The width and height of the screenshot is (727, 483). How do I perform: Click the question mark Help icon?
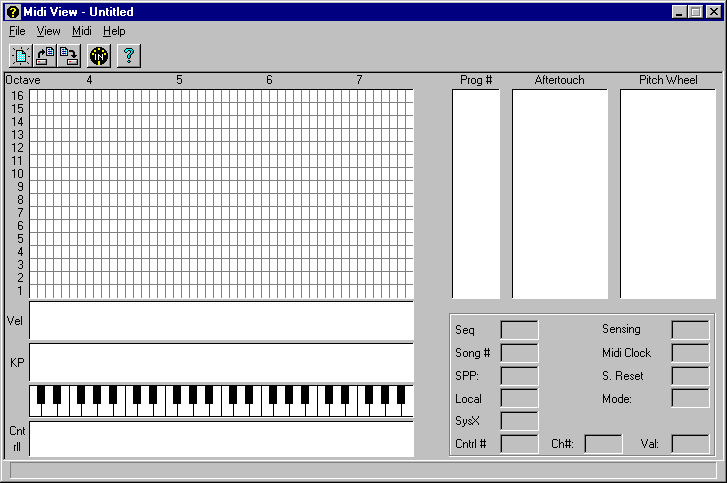pyautogui.click(x=129, y=56)
